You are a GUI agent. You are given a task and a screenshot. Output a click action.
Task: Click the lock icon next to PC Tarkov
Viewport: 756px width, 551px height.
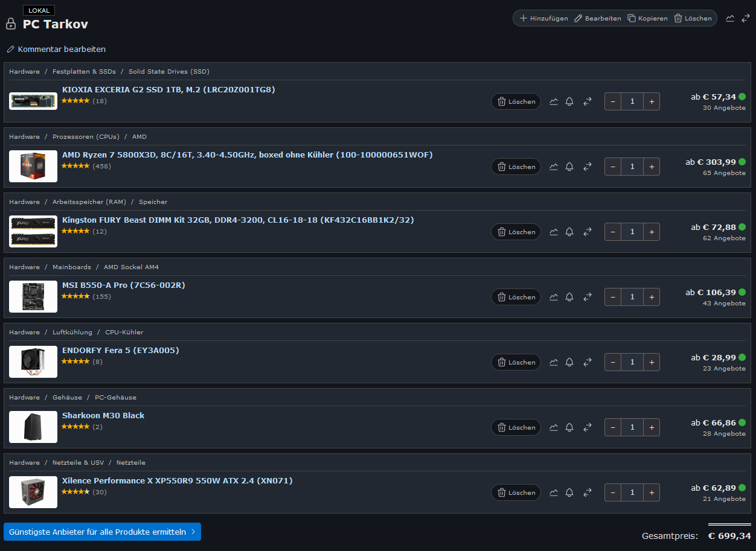tap(11, 24)
